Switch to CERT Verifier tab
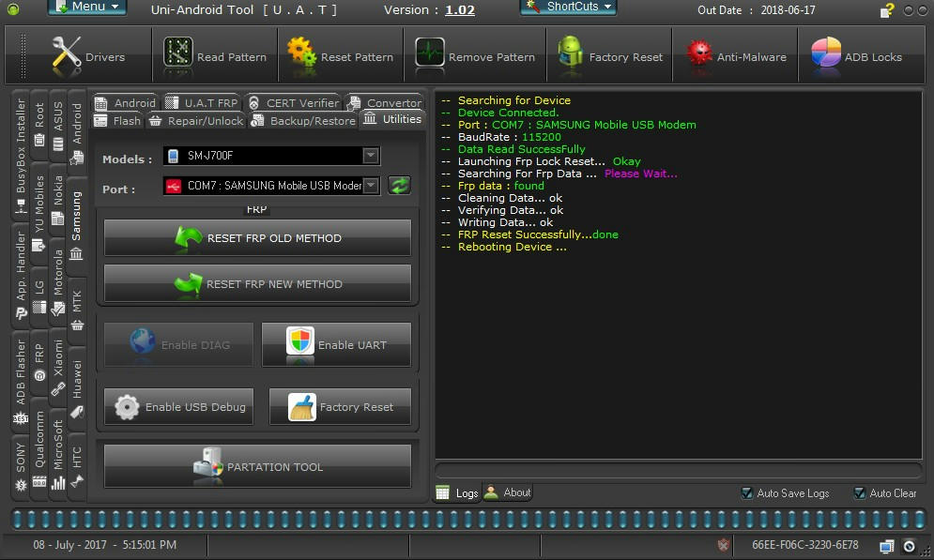 coord(293,102)
